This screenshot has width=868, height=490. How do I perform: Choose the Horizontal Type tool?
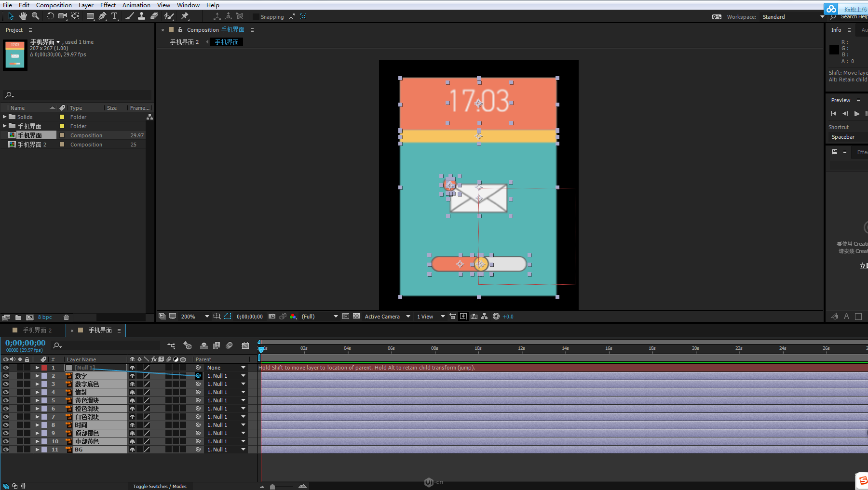[x=114, y=16]
